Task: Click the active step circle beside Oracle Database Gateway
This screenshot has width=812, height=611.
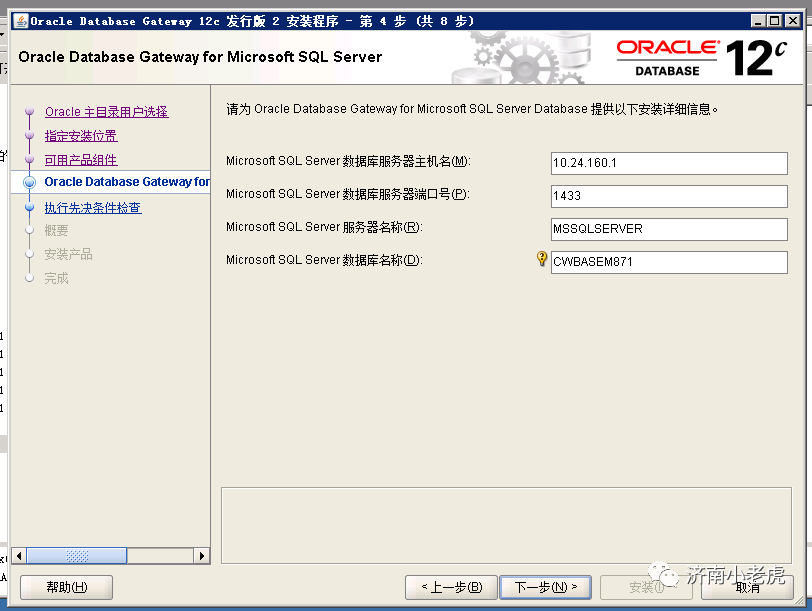Action: tap(30, 182)
